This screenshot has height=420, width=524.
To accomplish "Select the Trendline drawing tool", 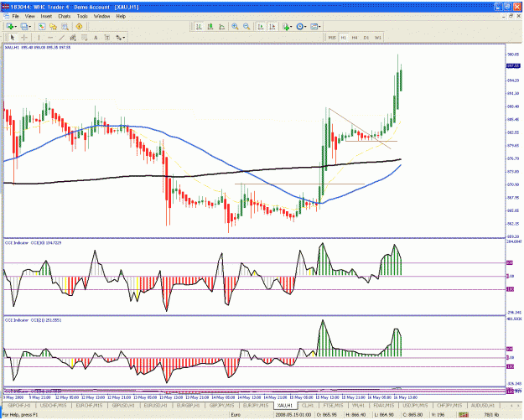I will point(62,38).
